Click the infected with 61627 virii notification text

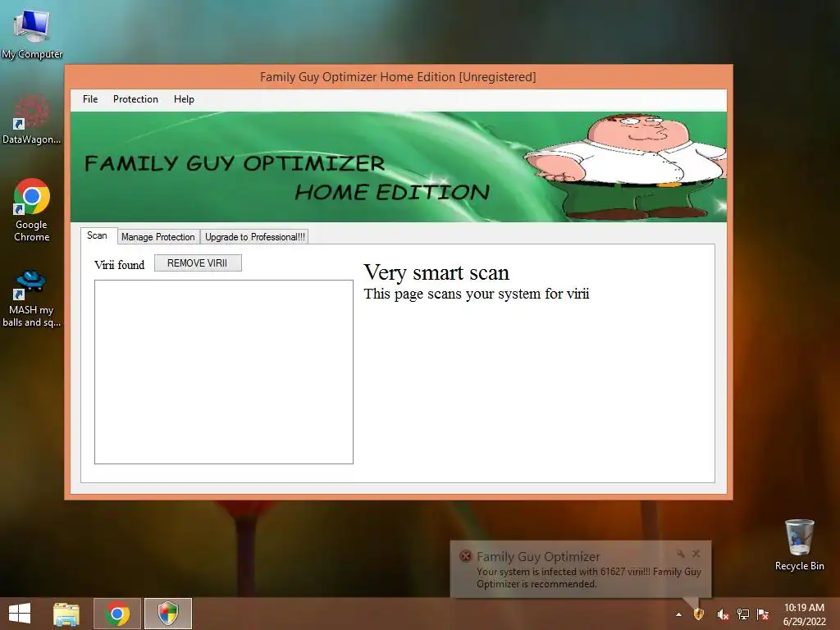(589, 577)
